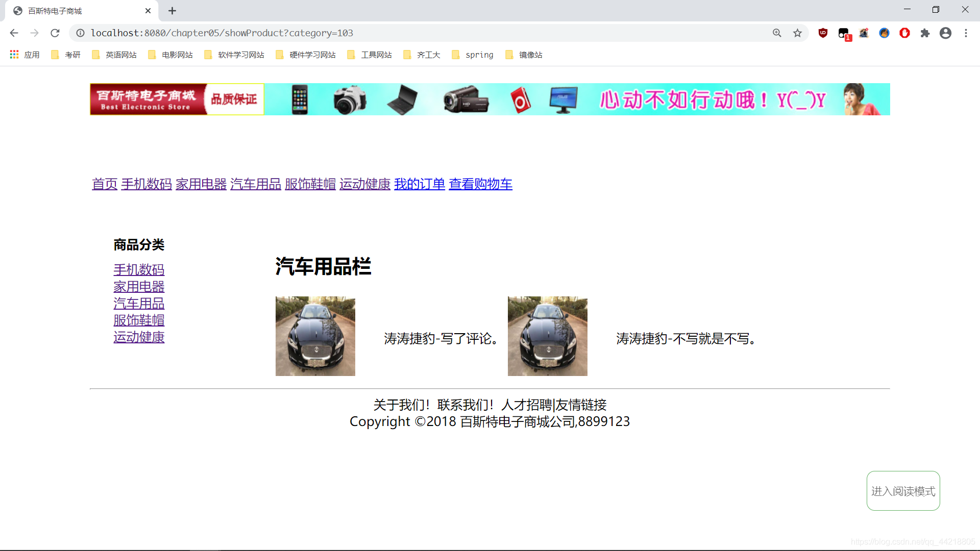Open 手机数码 in top navigation
Image resolution: width=980 pixels, height=551 pixels.
146,184
